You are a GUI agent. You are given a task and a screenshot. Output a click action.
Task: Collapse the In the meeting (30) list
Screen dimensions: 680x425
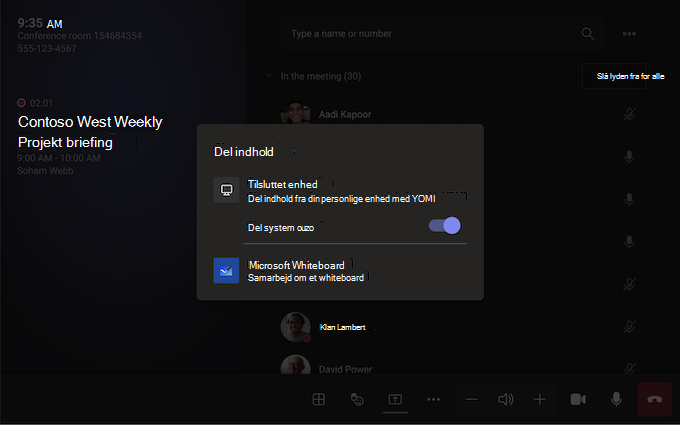click(x=268, y=76)
